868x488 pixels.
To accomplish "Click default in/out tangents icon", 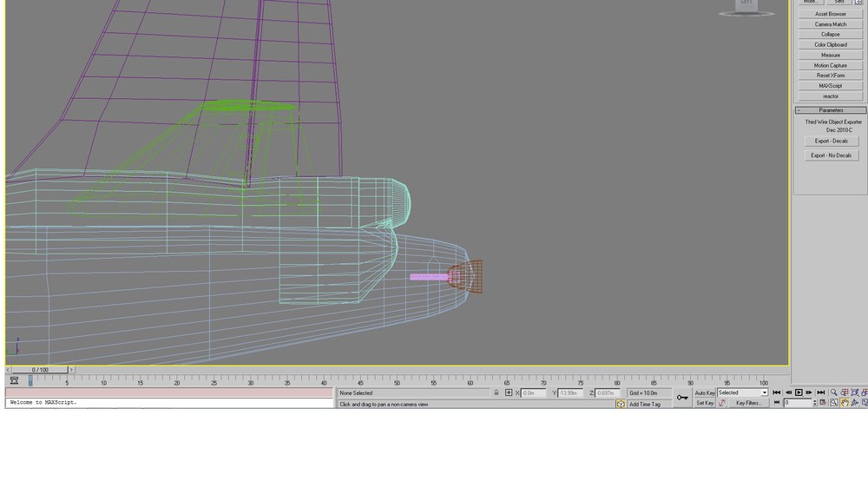I will coord(722,403).
